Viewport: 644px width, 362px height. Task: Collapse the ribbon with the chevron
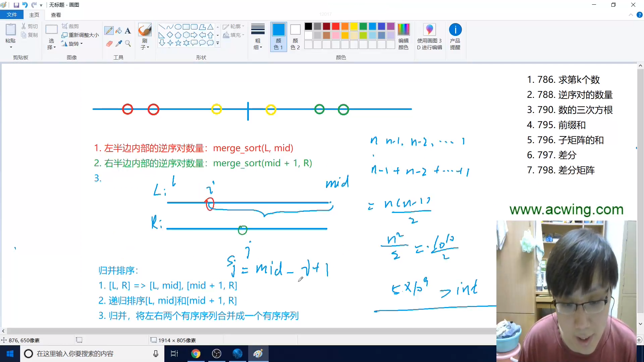pyautogui.click(x=631, y=15)
